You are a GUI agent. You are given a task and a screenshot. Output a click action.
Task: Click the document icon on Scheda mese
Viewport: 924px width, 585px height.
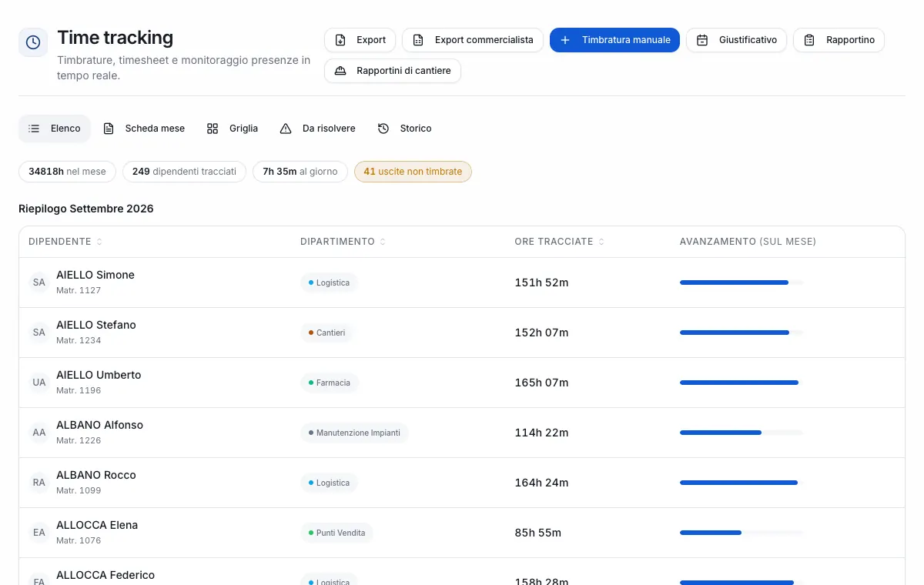[x=109, y=129]
